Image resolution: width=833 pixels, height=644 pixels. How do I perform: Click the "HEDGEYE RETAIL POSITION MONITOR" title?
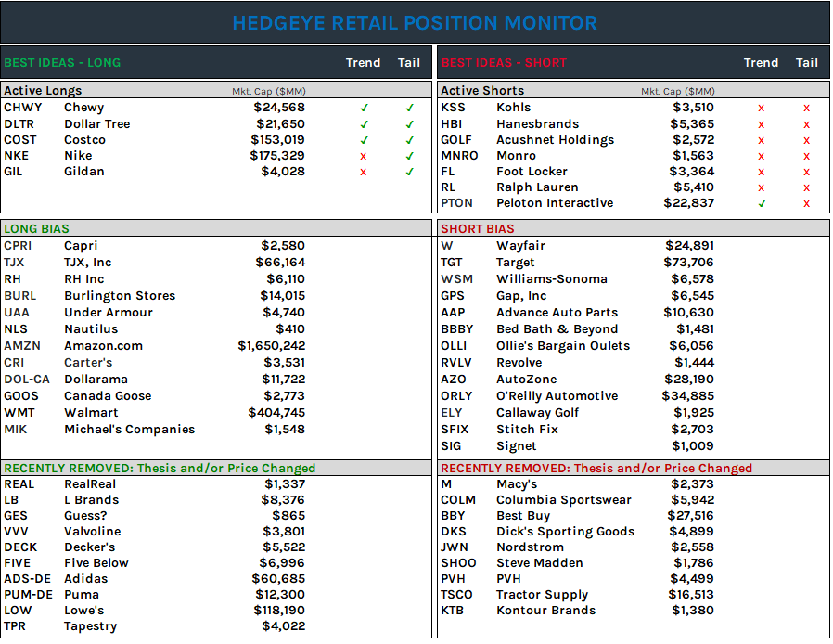[415, 23]
